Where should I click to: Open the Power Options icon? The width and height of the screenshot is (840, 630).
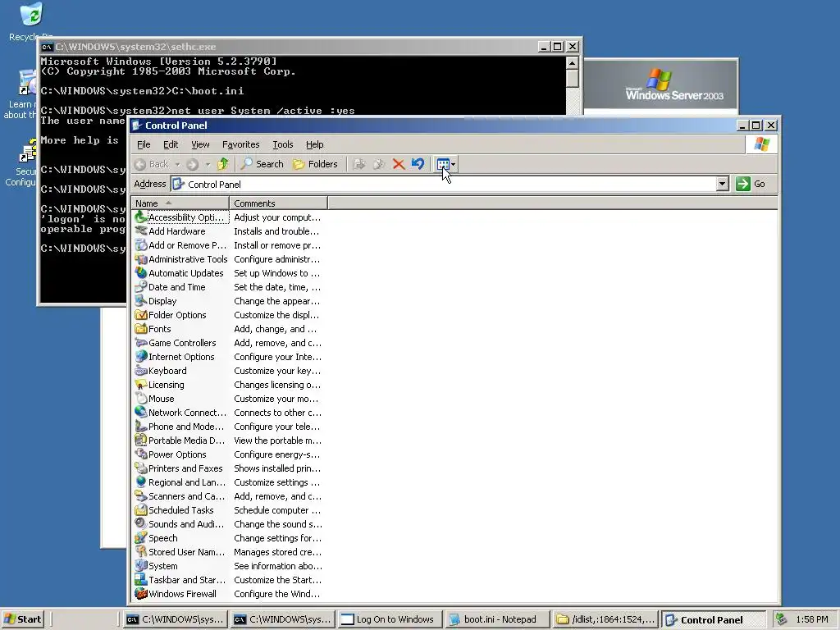coord(141,454)
